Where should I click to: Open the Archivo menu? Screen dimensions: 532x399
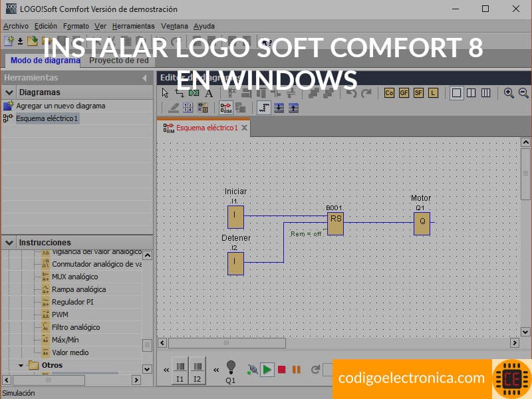coord(16,26)
